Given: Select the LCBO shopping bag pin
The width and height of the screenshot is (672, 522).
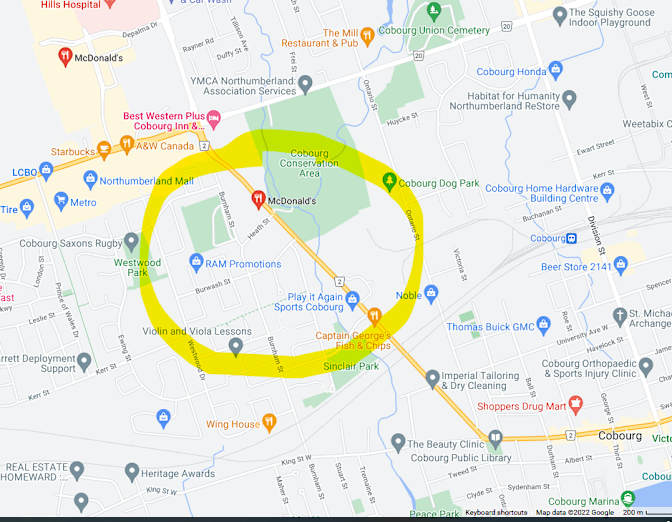Looking at the screenshot, I should 46,171.
